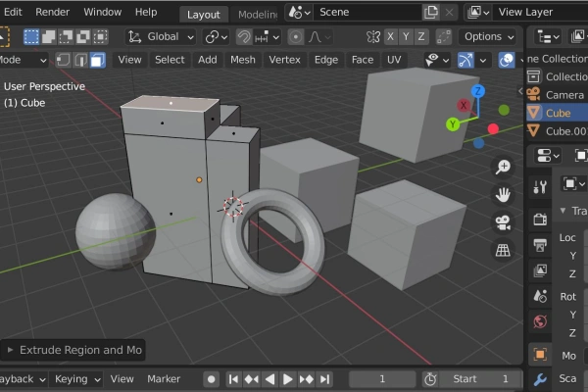The height and width of the screenshot is (392, 588).
Task: Toggle Y axis mirror
Action: [x=406, y=37]
